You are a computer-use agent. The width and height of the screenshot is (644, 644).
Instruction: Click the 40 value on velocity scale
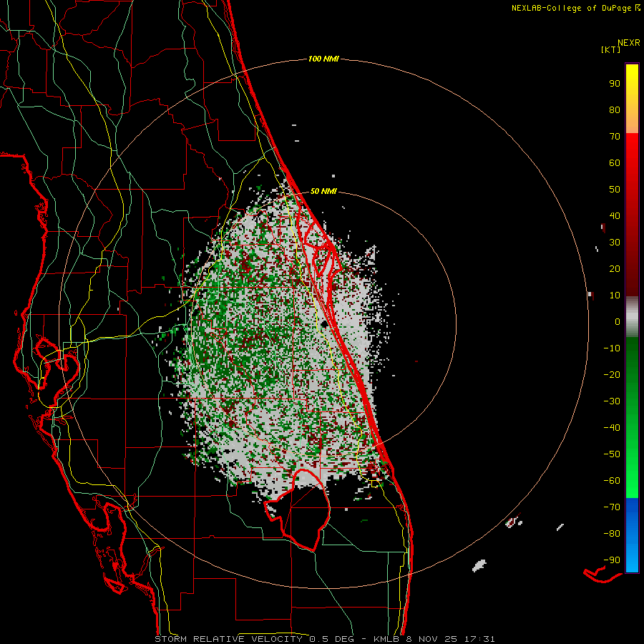[615, 216]
